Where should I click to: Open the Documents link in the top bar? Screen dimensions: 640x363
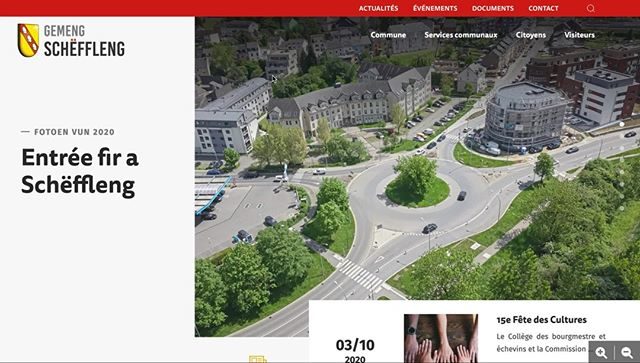pos(493,8)
